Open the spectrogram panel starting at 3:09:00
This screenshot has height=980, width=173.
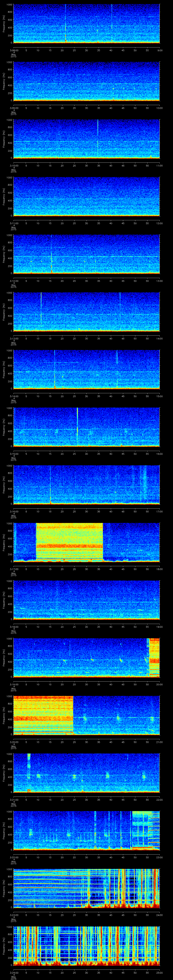point(87,81)
